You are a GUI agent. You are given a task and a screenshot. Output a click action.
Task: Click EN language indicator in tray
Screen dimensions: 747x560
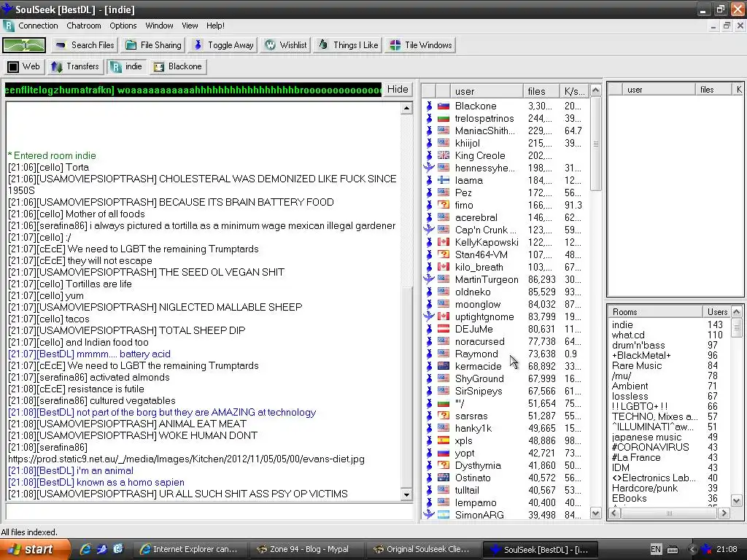656,549
